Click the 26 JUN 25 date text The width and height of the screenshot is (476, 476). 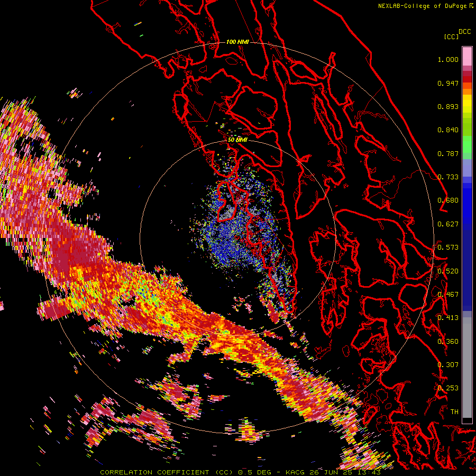pos(331,472)
